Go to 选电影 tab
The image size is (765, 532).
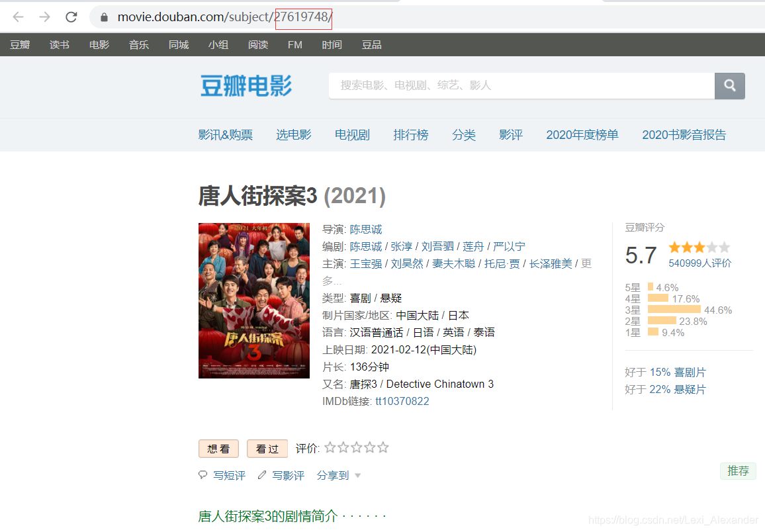click(294, 134)
